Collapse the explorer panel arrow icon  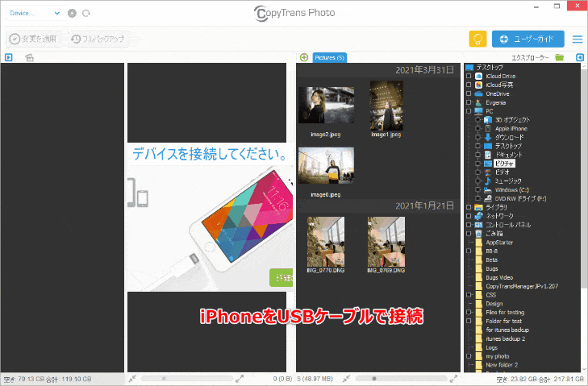point(580,57)
